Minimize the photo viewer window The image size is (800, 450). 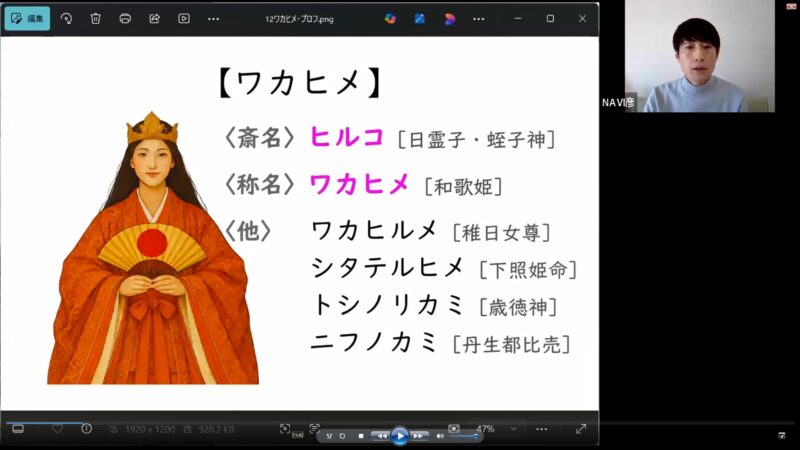tap(518, 19)
